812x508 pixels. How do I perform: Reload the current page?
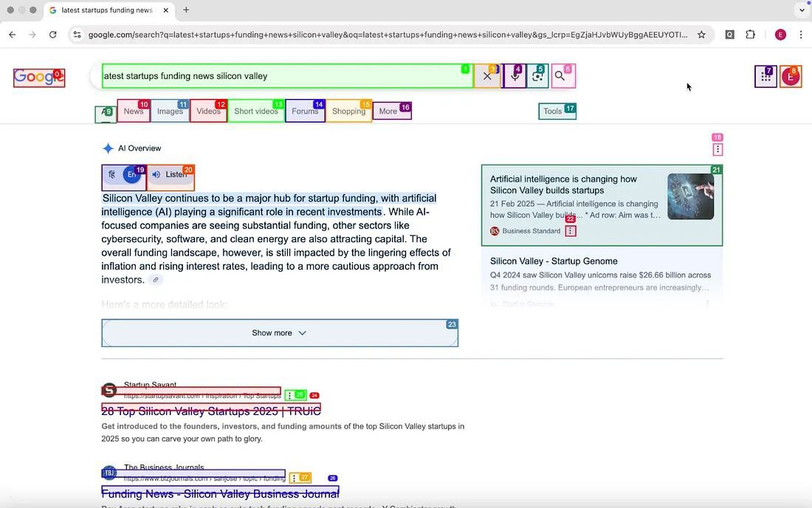pos(53,35)
